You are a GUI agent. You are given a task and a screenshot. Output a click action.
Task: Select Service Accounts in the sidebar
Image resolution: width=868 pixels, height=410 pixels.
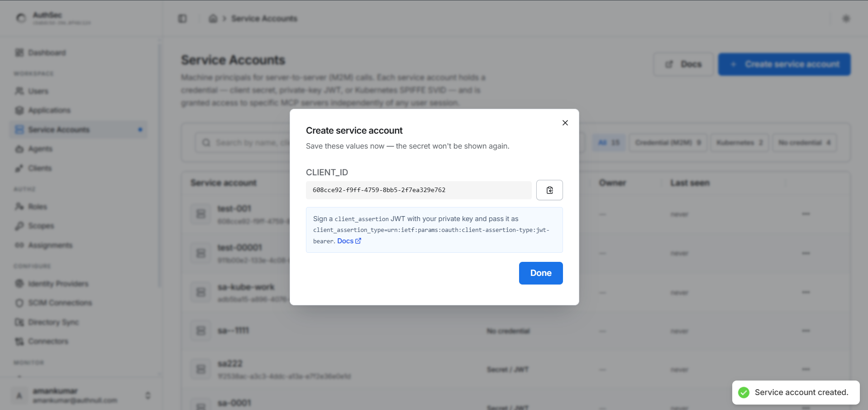click(79, 130)
